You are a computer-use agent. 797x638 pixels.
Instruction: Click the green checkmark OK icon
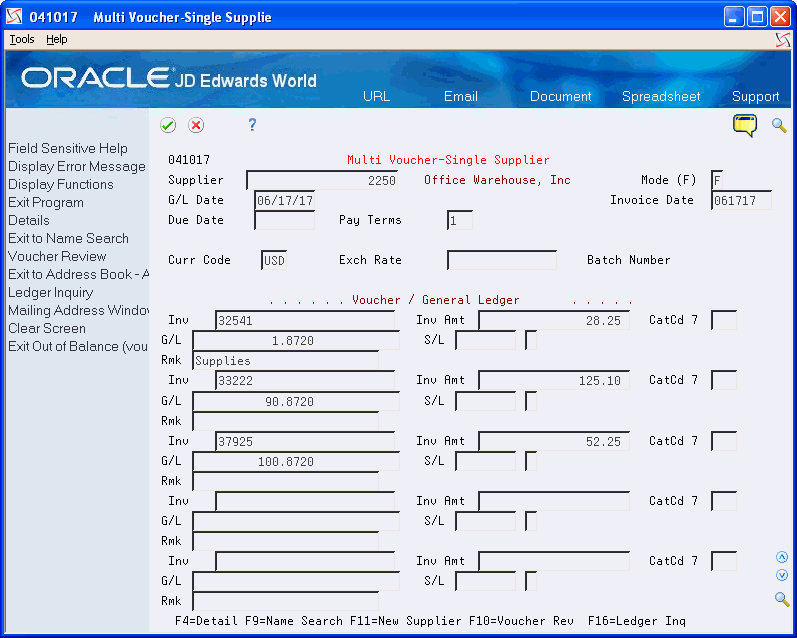[168, 125]
